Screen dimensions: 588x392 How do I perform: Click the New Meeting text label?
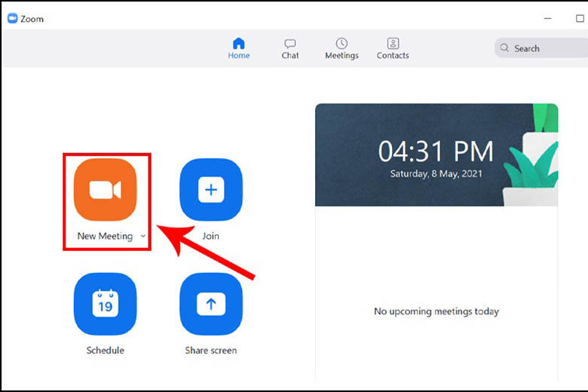click(105, 237)
